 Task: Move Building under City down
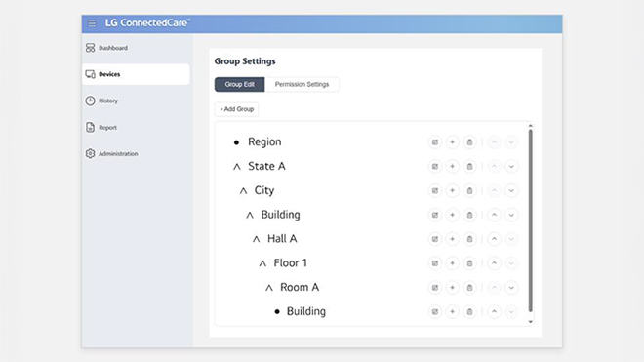pyautogui.click(x=511, y=215)
